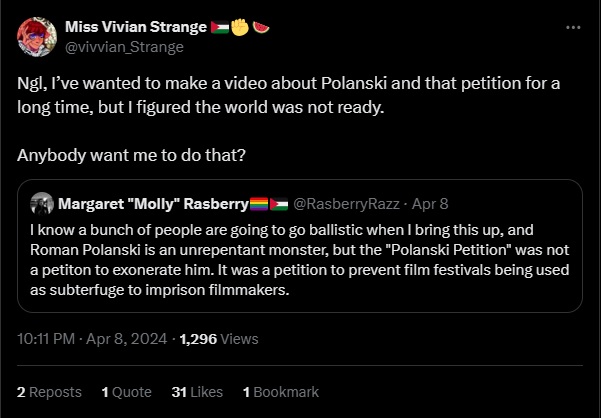Open the tweet's more options menu
This screenshot has height=418, width=601.
[x=573, y=27]
